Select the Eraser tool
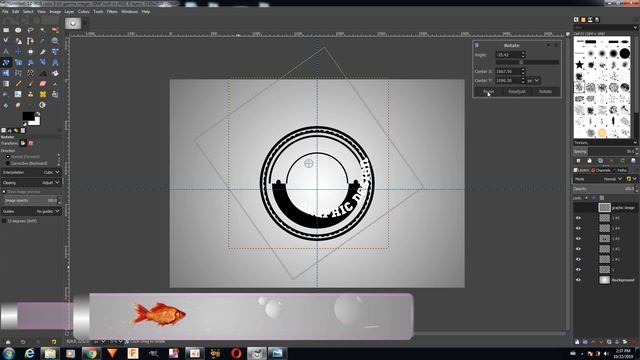Viewport: 640px width, 360px height. click(43, 84)
